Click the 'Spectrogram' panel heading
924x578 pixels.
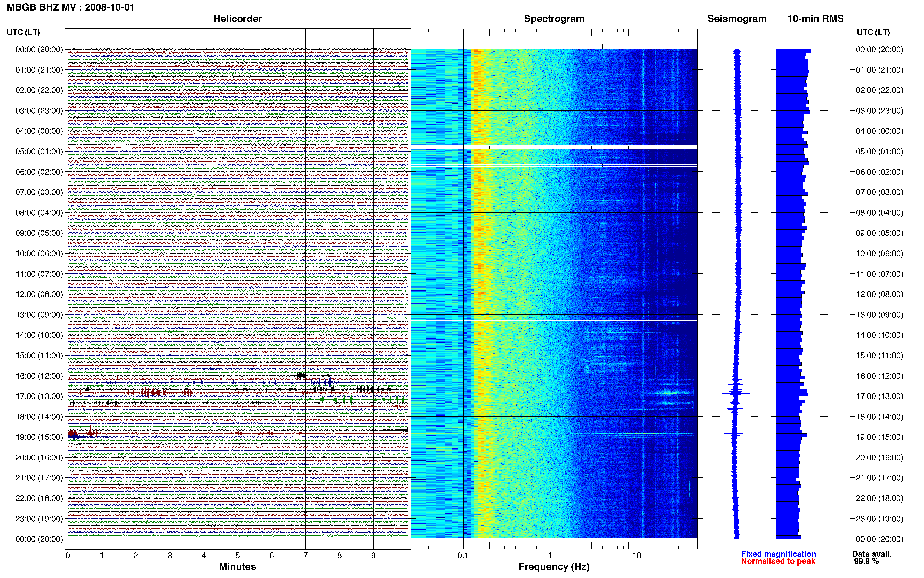[x=554, y=19]
